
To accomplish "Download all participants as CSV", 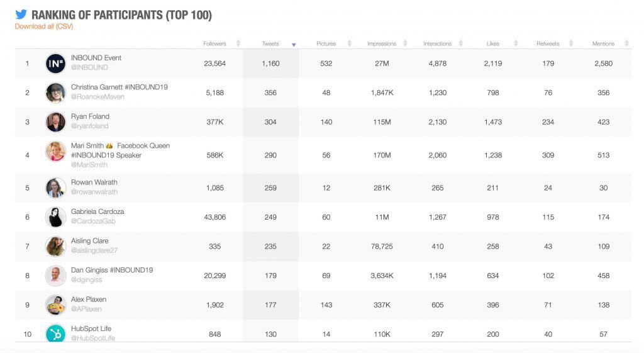I will pyautogui.click(x=44, y=26).
